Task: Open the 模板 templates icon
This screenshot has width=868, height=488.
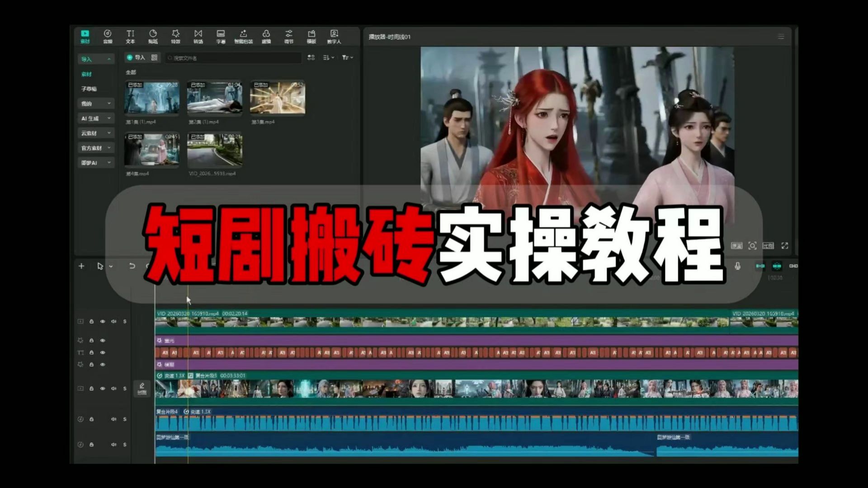Action: pos(311,37)
